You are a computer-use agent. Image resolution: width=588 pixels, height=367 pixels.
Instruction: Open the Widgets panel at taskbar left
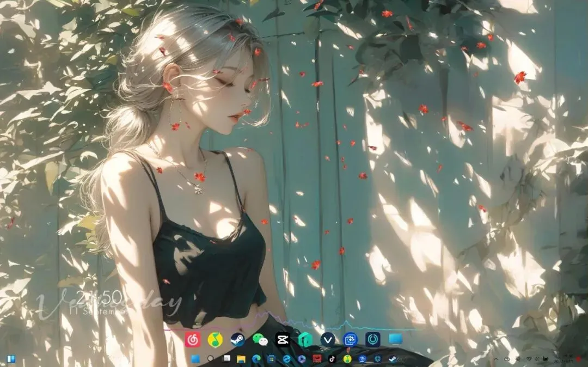click(11, 359)
